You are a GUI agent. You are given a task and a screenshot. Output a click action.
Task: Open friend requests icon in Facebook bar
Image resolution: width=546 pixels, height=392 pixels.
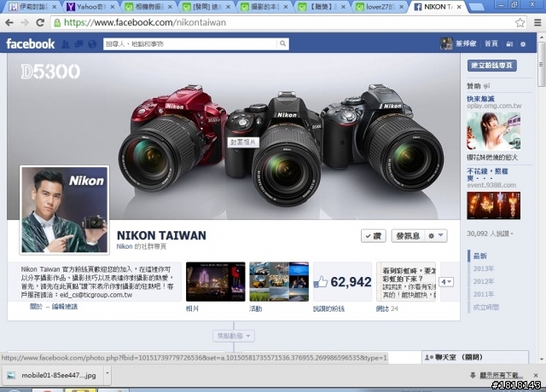click(66, 43)
